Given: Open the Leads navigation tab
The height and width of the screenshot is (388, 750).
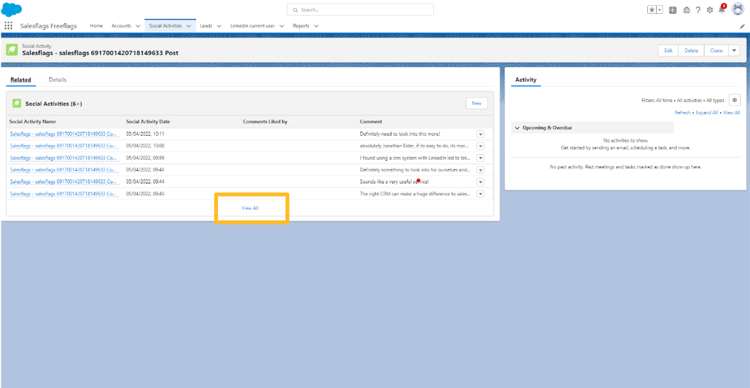Looking at the screenshot, I should [206, 26].
